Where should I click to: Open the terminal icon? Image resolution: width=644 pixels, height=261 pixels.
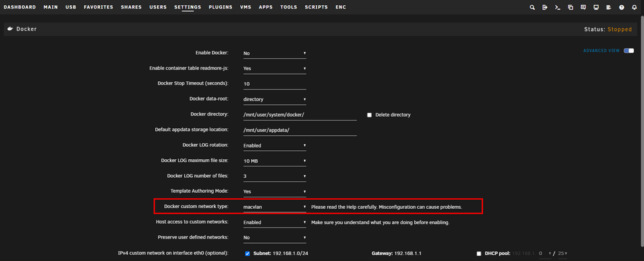[x=558, y=7]
